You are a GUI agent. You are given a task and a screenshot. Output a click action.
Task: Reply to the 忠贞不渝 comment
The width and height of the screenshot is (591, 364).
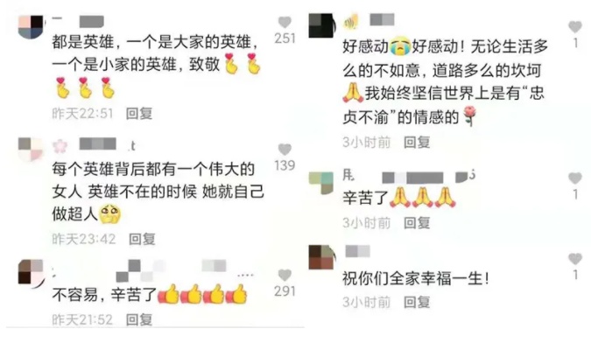(417, 143)
